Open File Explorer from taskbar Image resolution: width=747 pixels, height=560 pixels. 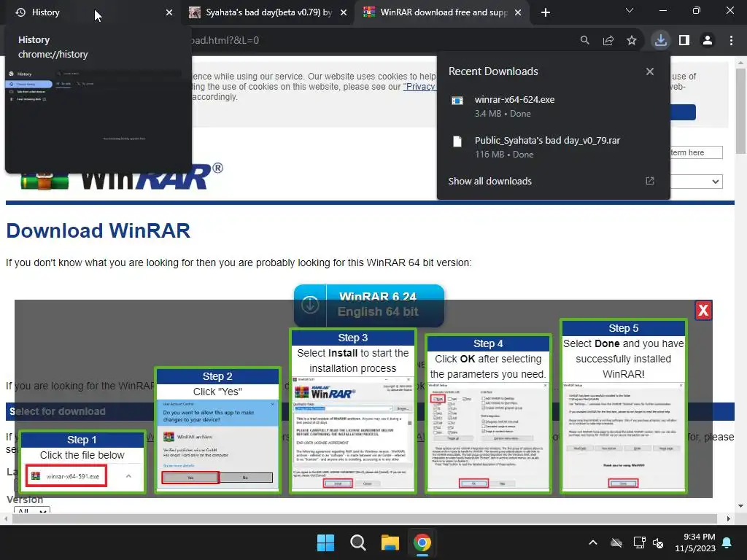point(390,542)
